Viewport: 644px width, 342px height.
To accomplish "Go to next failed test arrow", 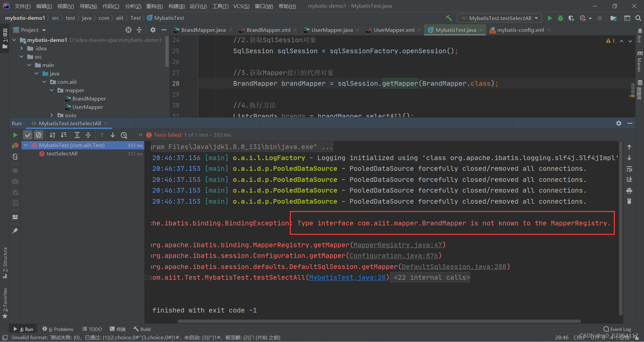I will click(113, 135).
